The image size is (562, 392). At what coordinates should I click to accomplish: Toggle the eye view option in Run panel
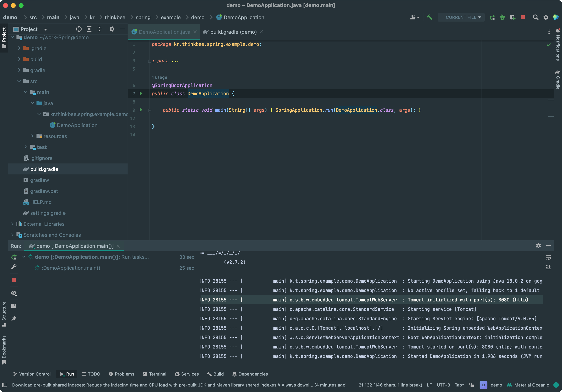[x=14, y=293]
